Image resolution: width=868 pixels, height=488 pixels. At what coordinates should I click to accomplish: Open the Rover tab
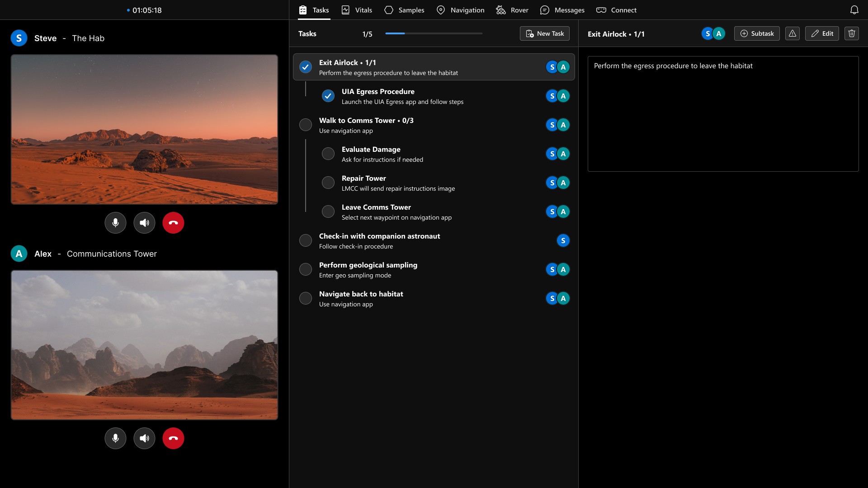[x=512, y=10]
